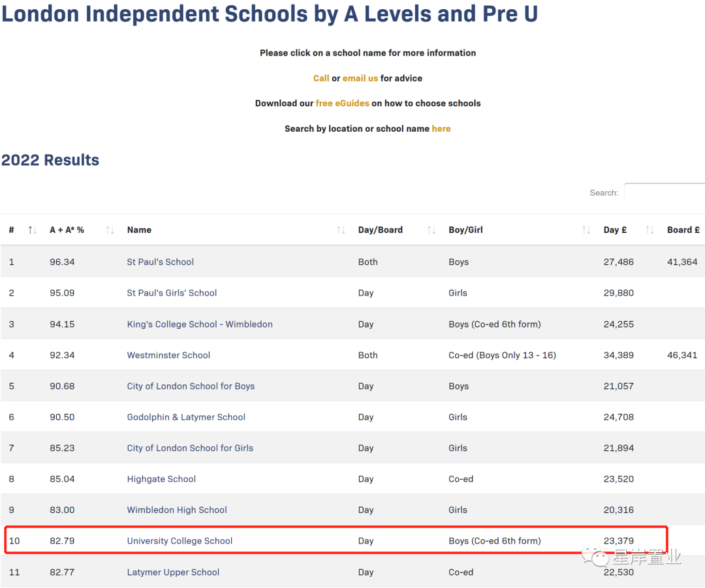Click the Day £ column header

pos(615,230)
